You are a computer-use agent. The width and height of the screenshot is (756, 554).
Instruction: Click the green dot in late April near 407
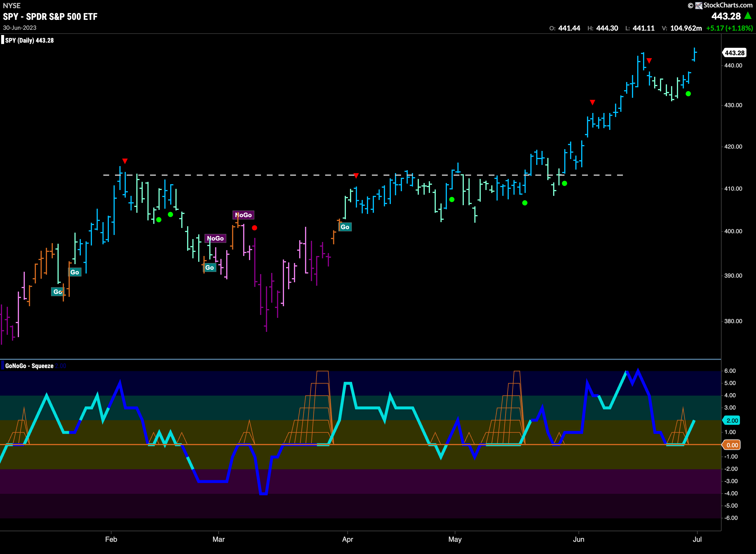click(452, 200)
